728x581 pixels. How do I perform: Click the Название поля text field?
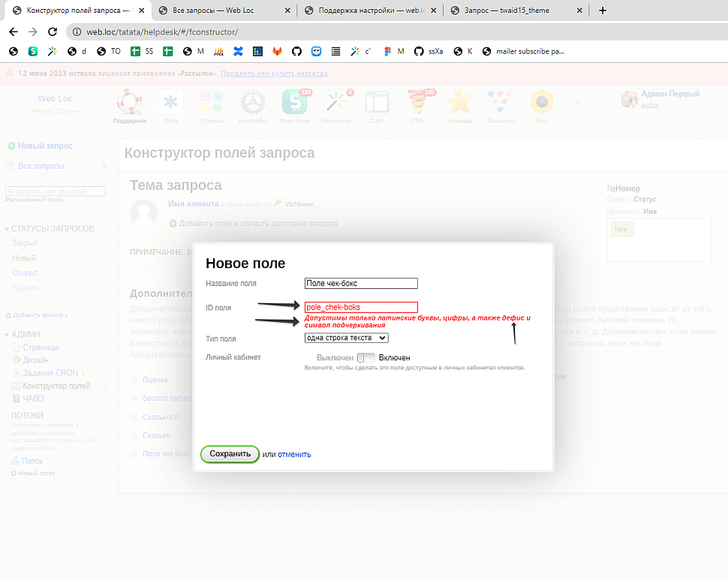[x=361, y=284]
